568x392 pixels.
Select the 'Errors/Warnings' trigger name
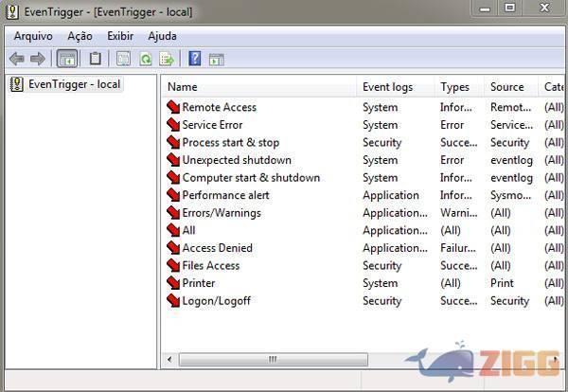(222, 213)
